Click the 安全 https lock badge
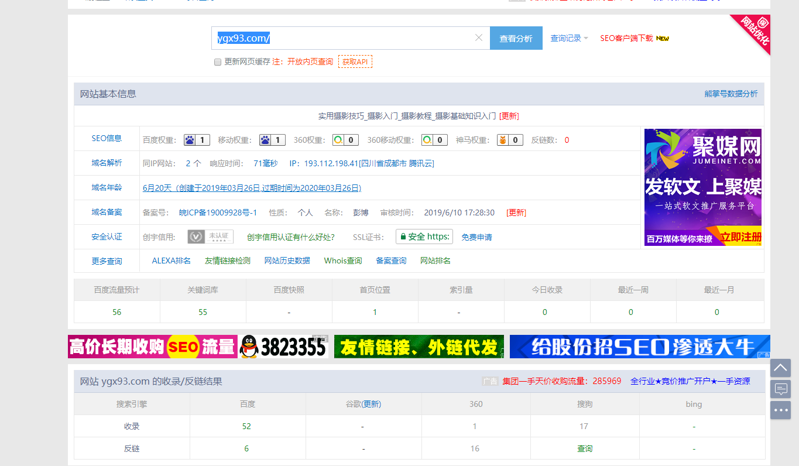Screen dimensions: 799x466 pyautogui.click(x=424, y=237)
